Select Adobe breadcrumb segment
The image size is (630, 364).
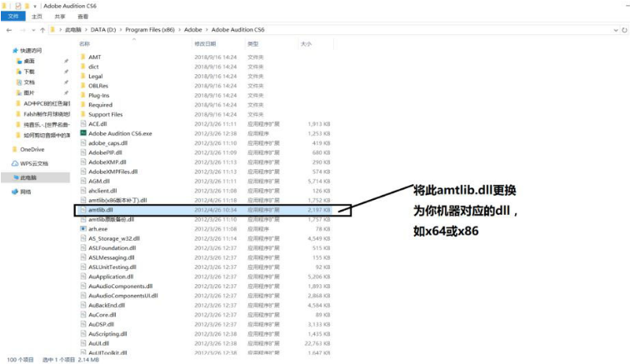pyautogui.click(x=192, y=30)
